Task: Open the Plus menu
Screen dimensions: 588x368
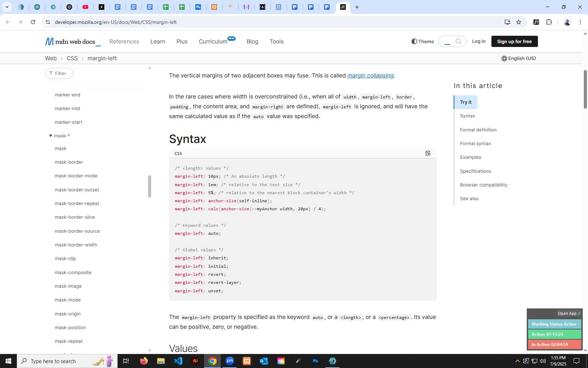Action: [x=182, y=41]
